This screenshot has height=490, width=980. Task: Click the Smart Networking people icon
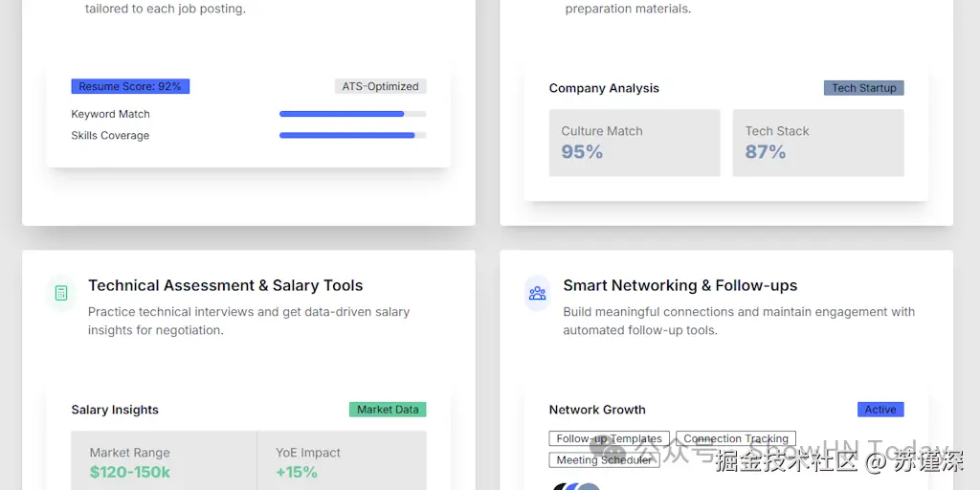click(538, 293)
